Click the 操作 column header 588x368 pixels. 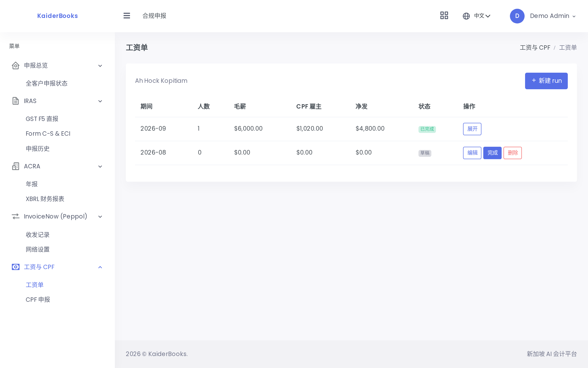469,106
